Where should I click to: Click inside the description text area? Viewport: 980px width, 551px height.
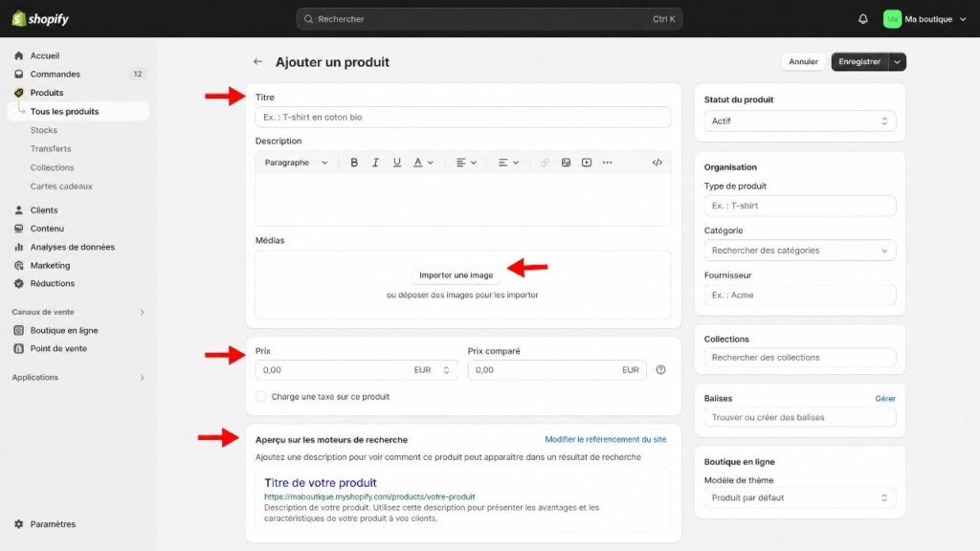pos(463,199)
